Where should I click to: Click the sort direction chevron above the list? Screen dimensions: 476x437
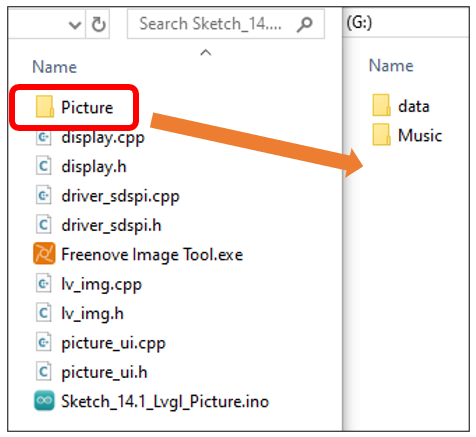[x=206, y=52]
